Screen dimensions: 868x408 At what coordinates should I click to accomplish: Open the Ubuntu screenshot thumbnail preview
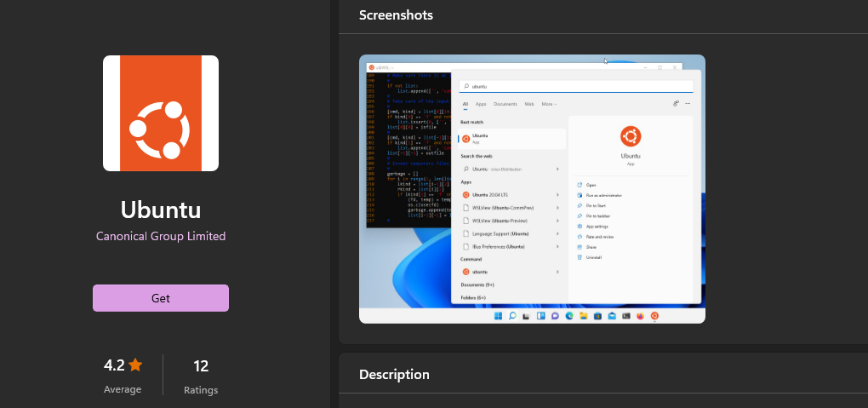tap(532, 189)
